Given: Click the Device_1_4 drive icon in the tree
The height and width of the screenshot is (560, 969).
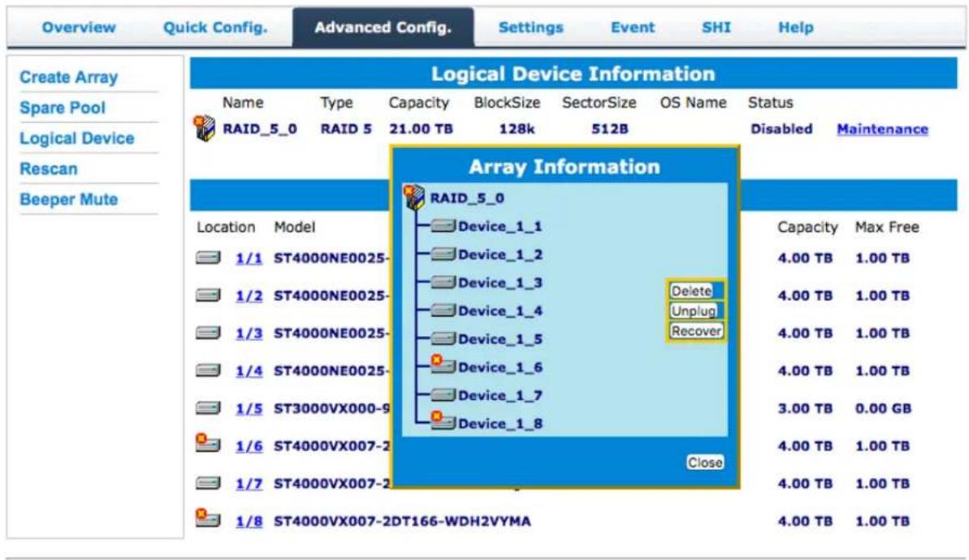Looking at the screenshot, I should (x=443, y=310).
